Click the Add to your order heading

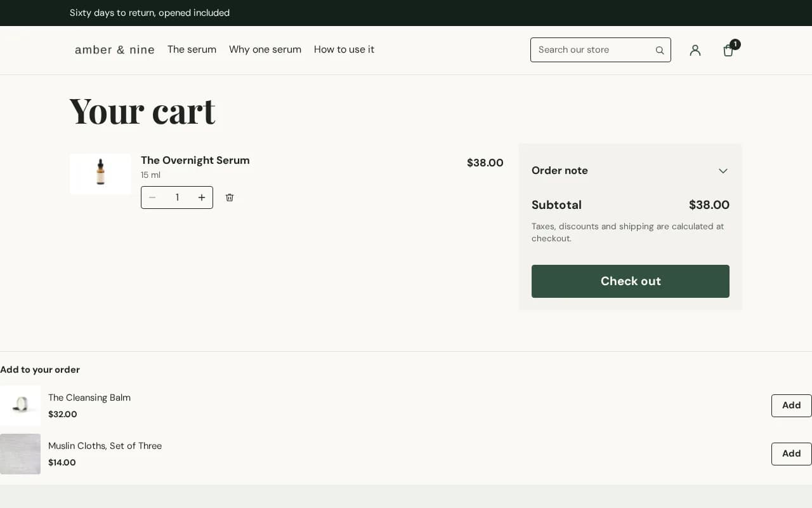point(40,370)
